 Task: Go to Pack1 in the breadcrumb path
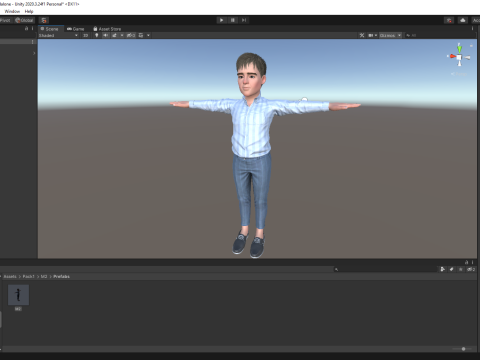(x=29, y=277)
